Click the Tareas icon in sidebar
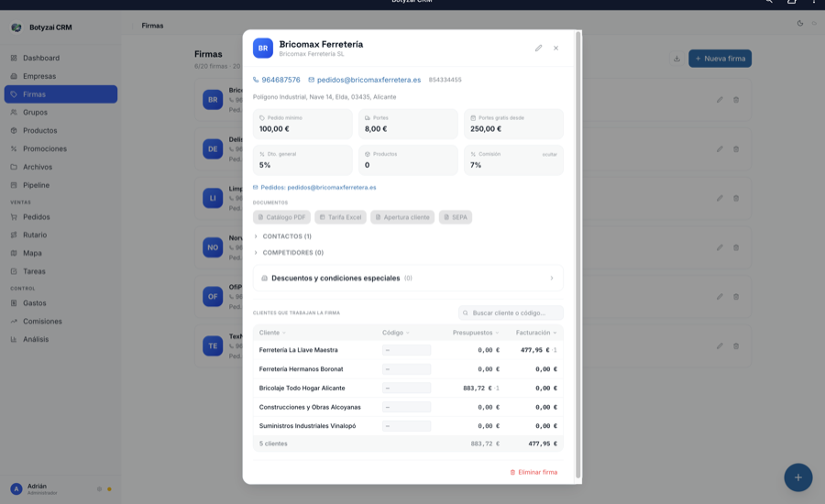The width and height of the screenshot is (825, 504). (x=14, y=271)
